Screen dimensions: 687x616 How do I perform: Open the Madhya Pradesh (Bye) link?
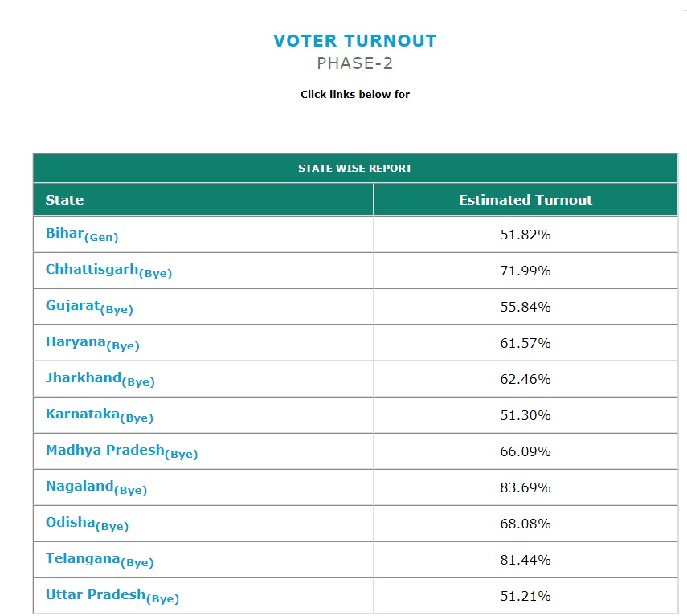(121, 451)
